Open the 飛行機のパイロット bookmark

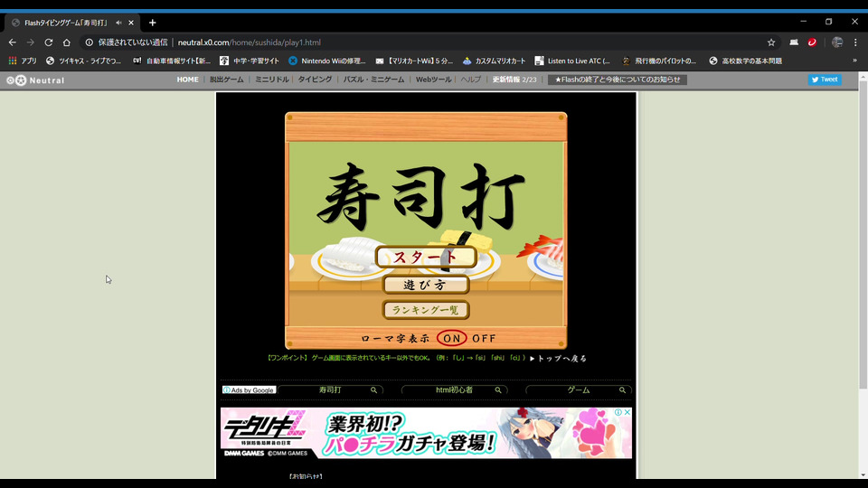tap(659, 61)
